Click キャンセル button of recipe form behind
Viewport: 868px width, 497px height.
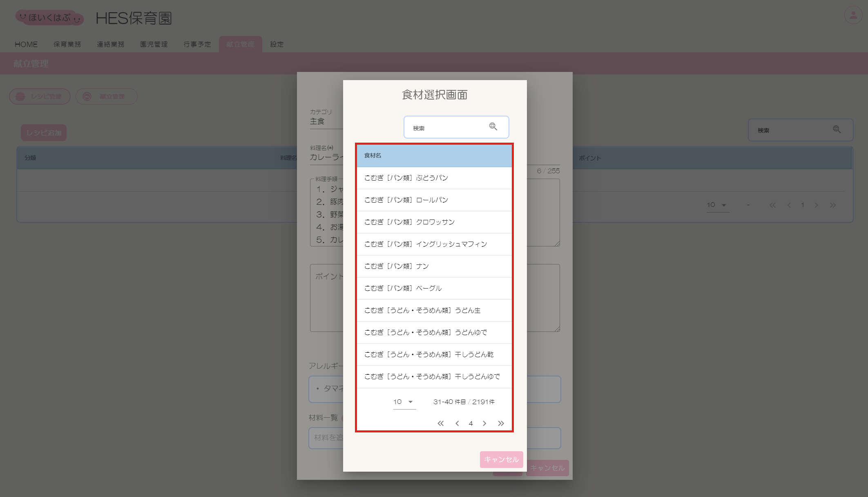pyautogui.click(x=547, y=468)
